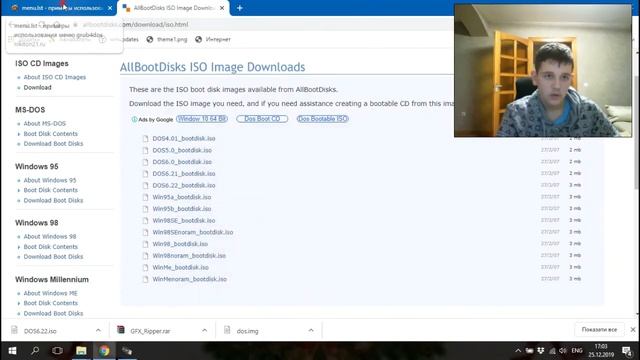The width and height of the screenshot is (640, 360).
Task: Click the Dos Bootable ISO ad
Action: 322,119
